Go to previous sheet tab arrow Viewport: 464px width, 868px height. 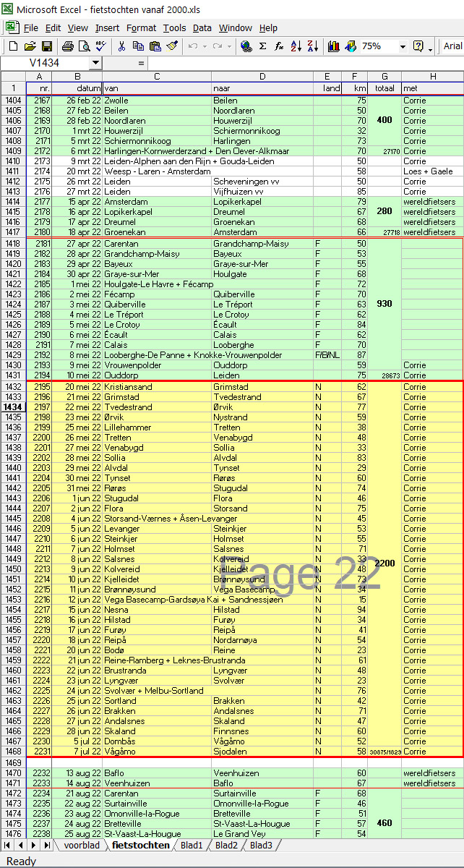pos(21,845)
